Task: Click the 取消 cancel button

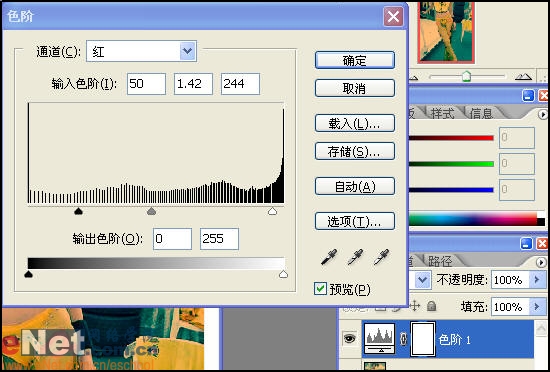Action: pyautogui.click(x=355, y=88)
